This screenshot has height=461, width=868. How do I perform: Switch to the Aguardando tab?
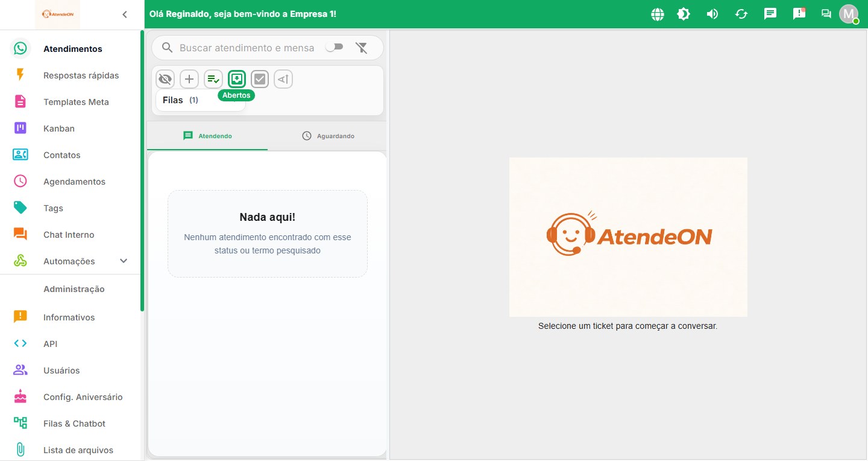(x=328, y=136)
